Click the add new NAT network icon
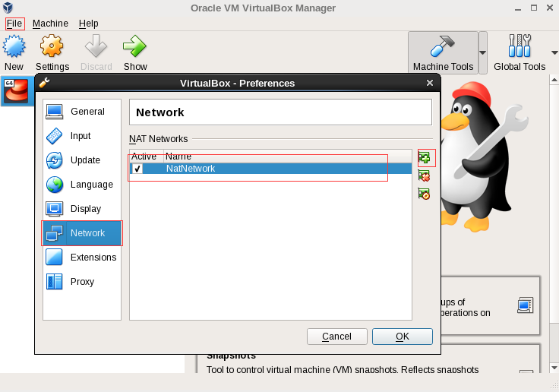Image resolution: width=559 pixels, height=392 pixels. pyautogui.click(x=425, y=158)
